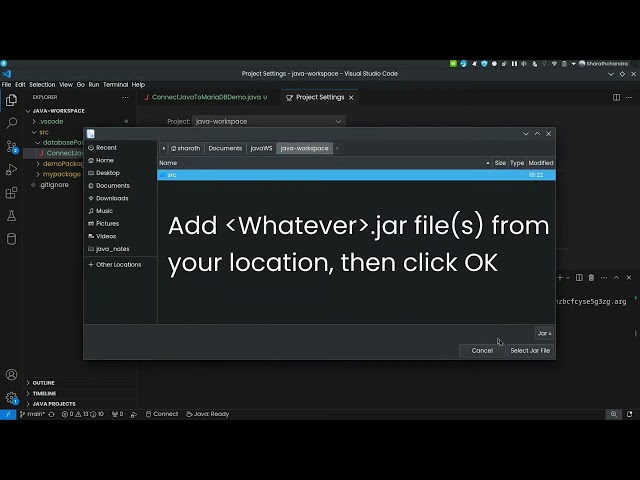This screenshot has width=640, height=480.
Task: Sort by the Name column header
Action: (324, 163)
